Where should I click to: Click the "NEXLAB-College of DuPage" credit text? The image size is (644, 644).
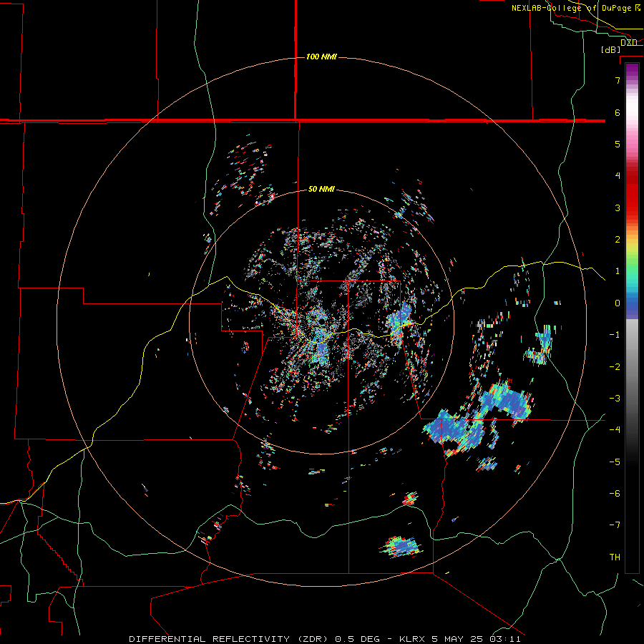pos(571,8)
